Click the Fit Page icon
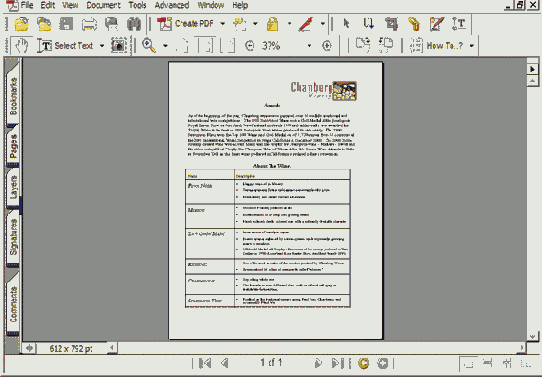The width and height of the screenshot is (542, 377). click(x=205, y=46)
